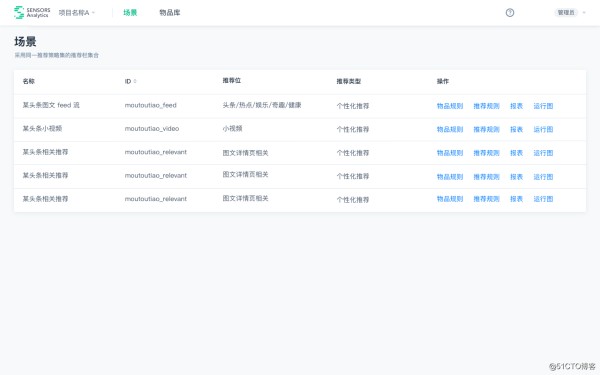
Task: Click the Sensors Analytics logo
Action: (x=32, y=12)
